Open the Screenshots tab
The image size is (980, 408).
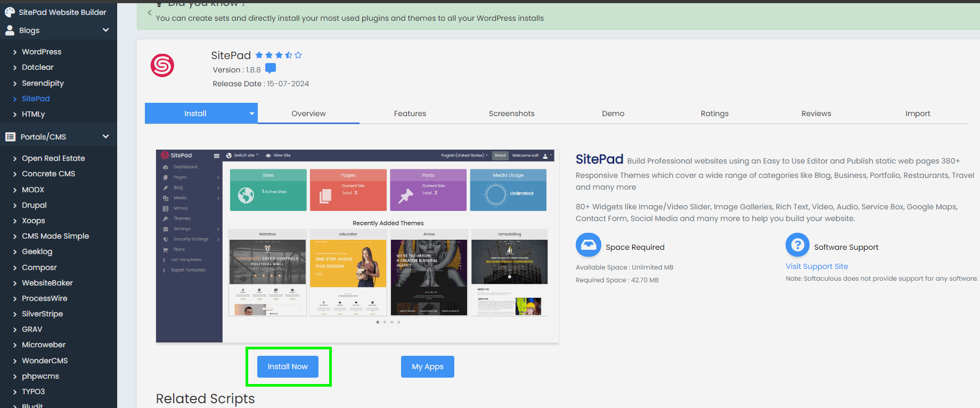(x=511, y=113)
